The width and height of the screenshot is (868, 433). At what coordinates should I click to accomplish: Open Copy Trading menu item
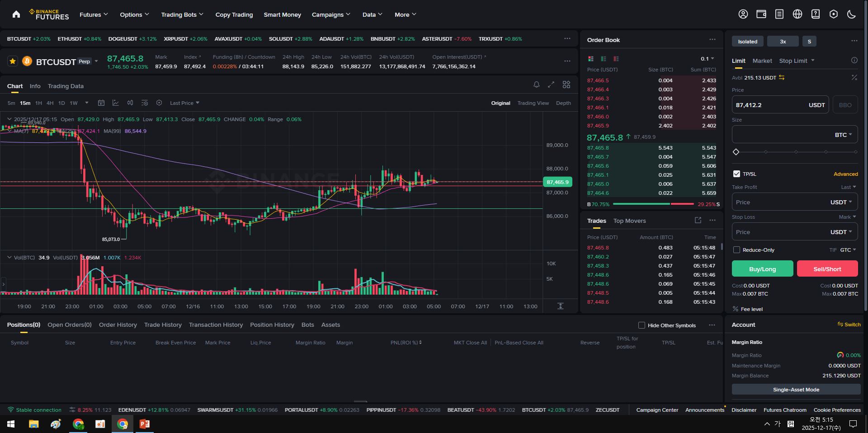(234, 14)
